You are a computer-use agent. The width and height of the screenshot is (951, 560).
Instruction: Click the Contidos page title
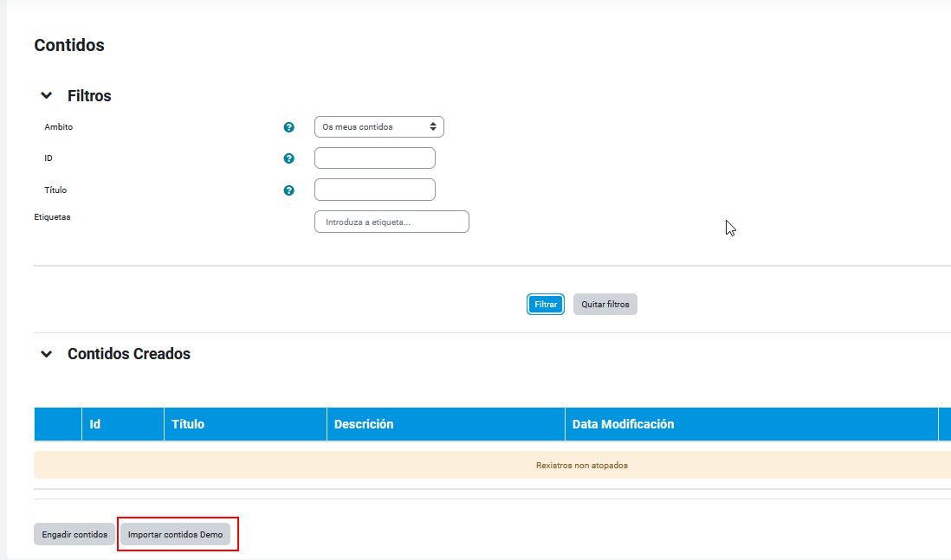point(69,46)
